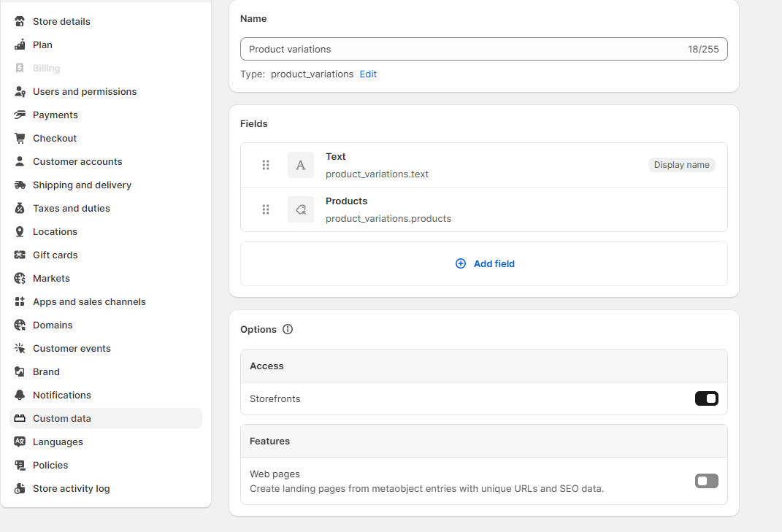Disable the Storefronts access toggle
Screen dimensions: 782x532
point(706,398)
